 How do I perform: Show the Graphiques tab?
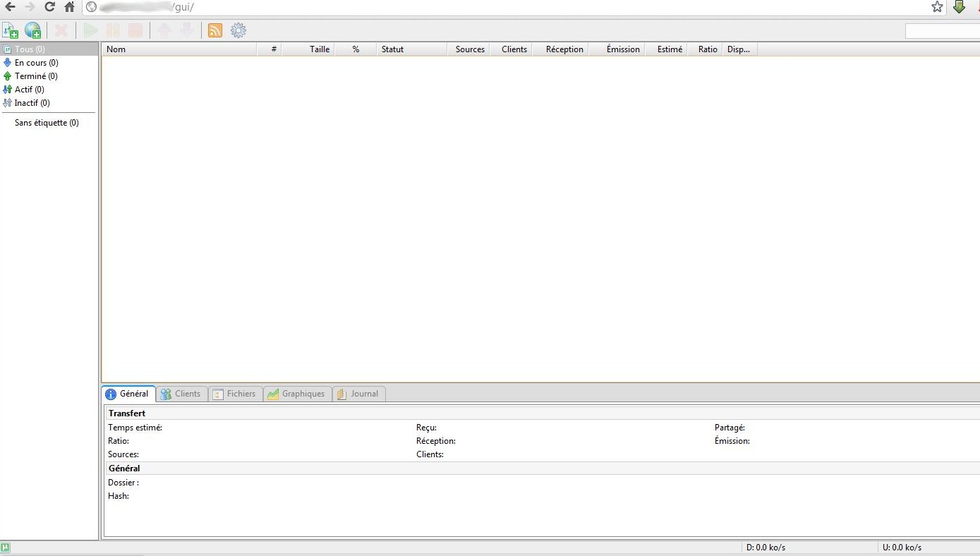pyautogui.click(x=297, y=394)
